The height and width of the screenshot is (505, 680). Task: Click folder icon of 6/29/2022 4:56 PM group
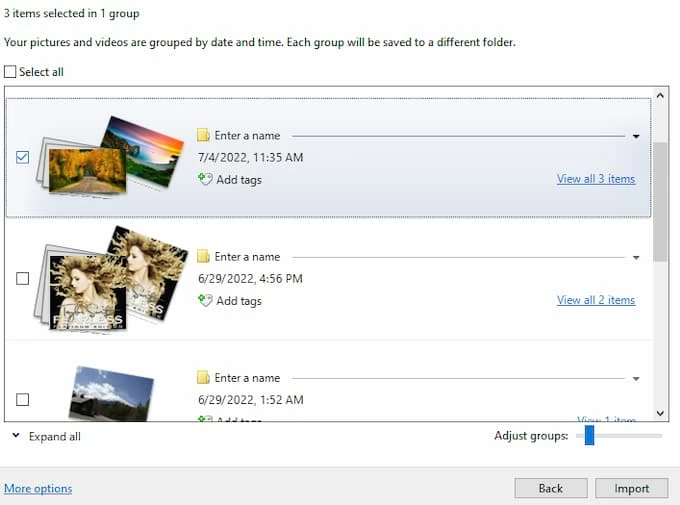point(204,257)
